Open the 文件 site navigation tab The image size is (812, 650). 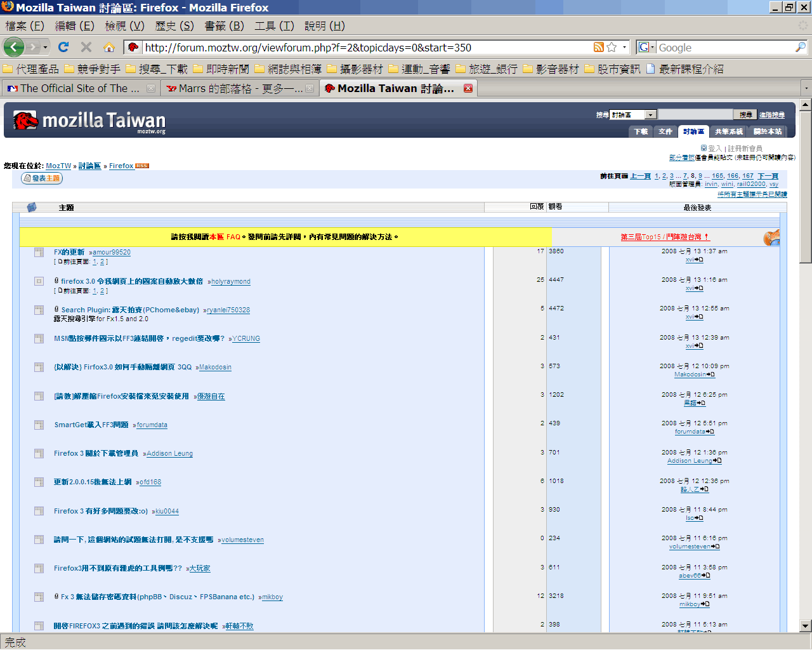click(x=665, y=131)
